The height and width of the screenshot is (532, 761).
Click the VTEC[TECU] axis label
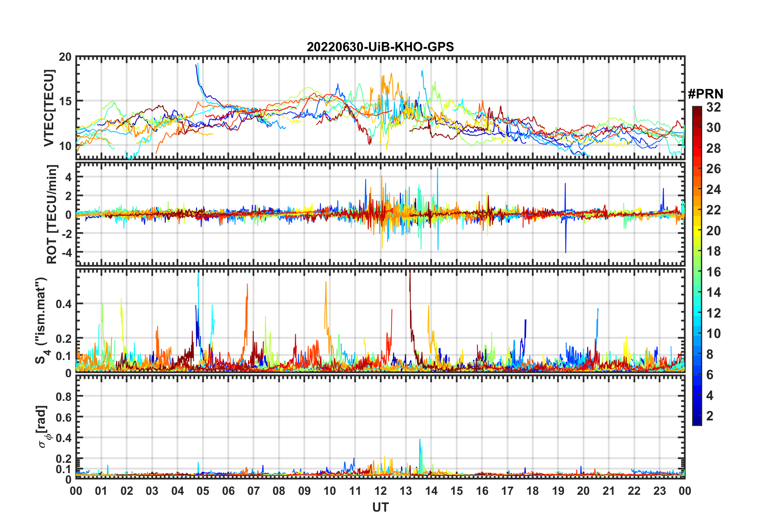49,108
